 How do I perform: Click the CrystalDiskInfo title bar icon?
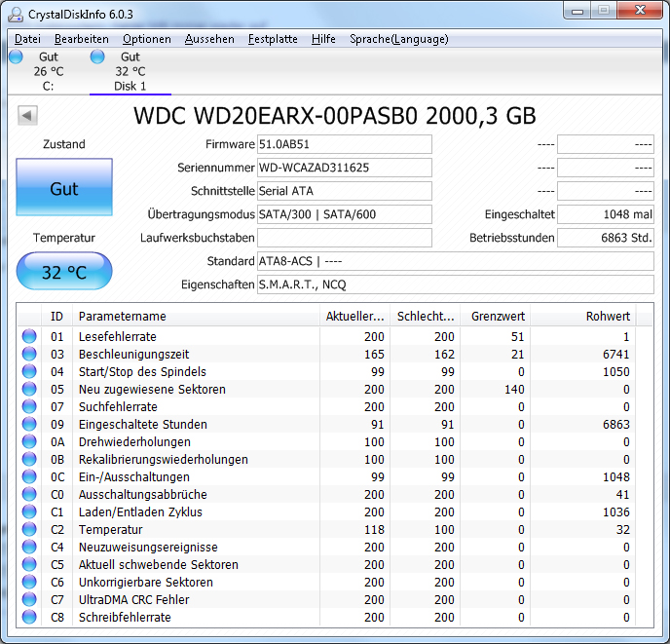click(x=16, y=14)
